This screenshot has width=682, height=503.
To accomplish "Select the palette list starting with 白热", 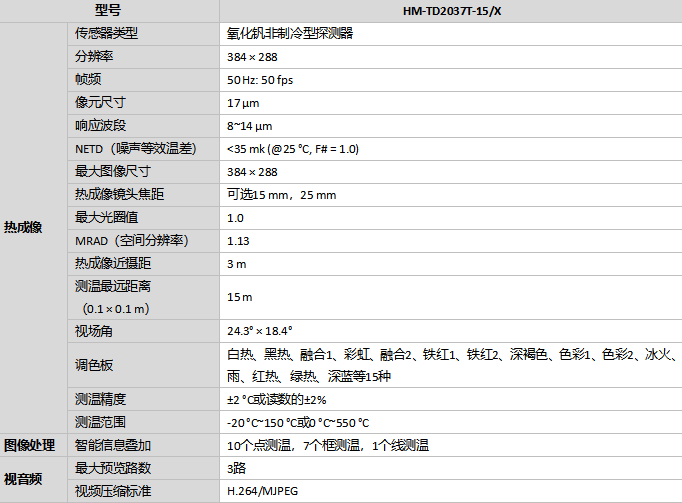I will (451, 366).
